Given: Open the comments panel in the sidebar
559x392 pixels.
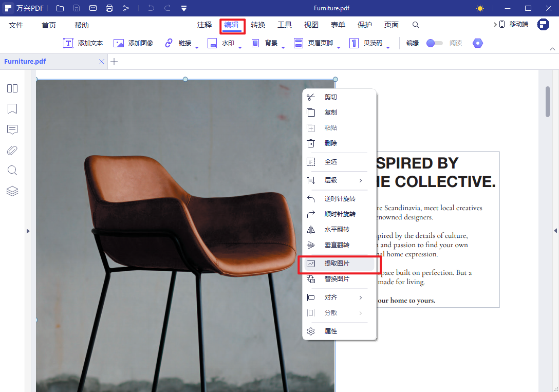Looking at the screenshot, I should coord(12,129).
